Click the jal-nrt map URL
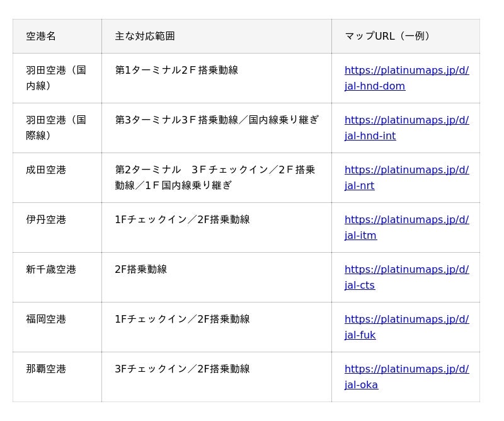This screenshot has width=504, height=421. point(406,178)
